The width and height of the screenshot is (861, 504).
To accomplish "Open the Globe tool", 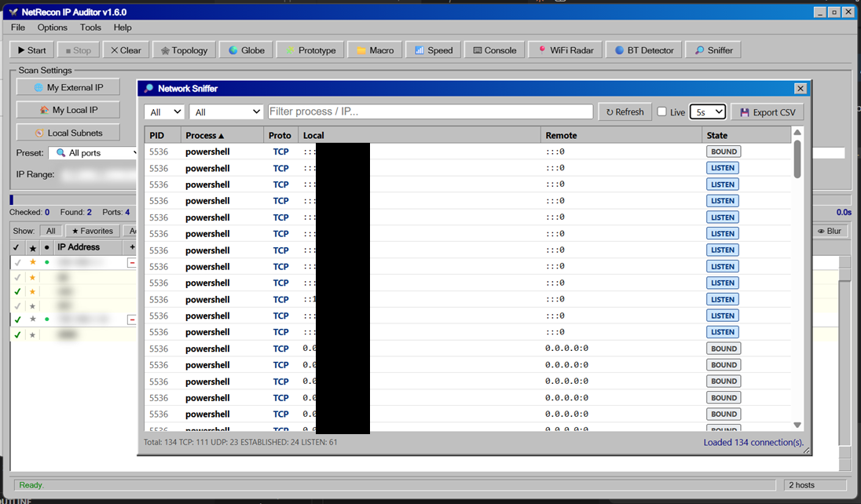I will 246,50.
